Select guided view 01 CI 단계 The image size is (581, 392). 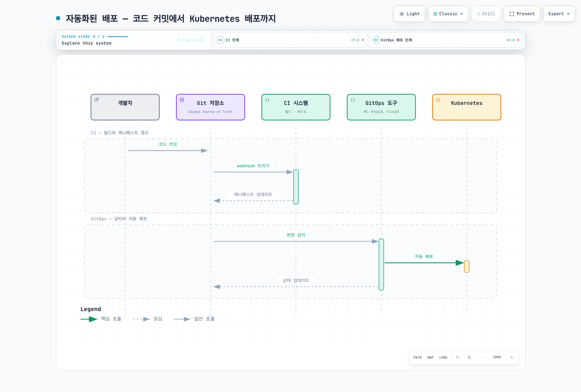[x=290, y=40]
